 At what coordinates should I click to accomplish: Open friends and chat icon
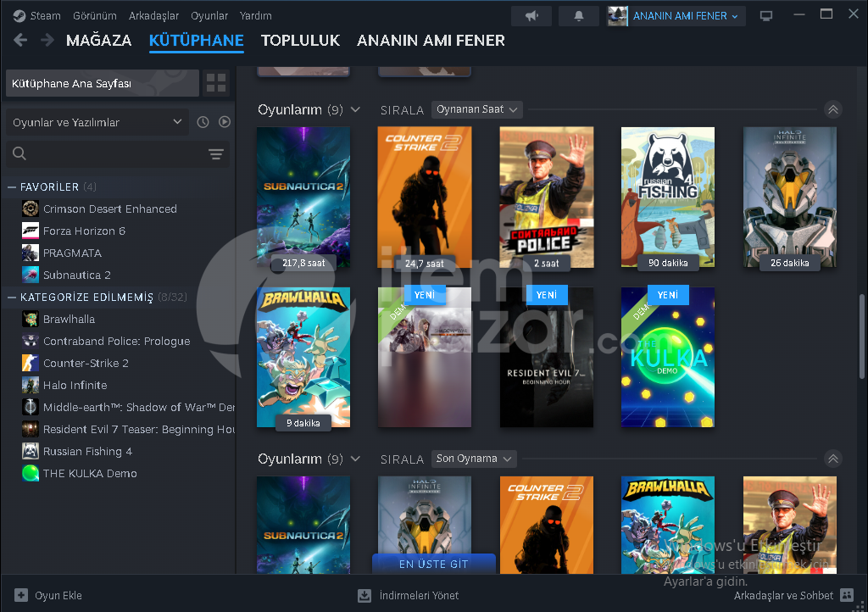click(x=847, y=595)
